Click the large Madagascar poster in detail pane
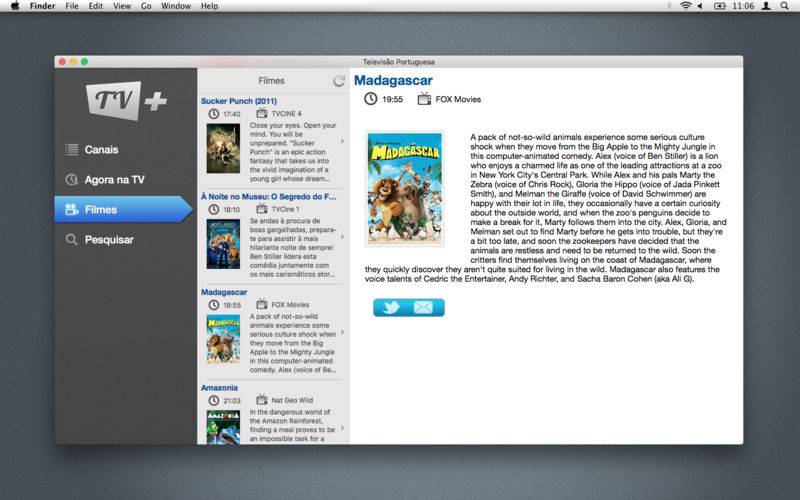Screen dimensions: 800x500 click(405, 189)
